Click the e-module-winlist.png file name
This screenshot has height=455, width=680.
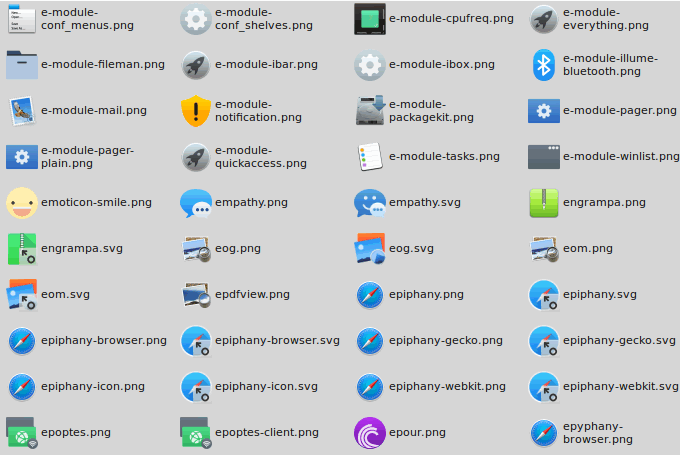pyautogui.click(x=621, y=157)
